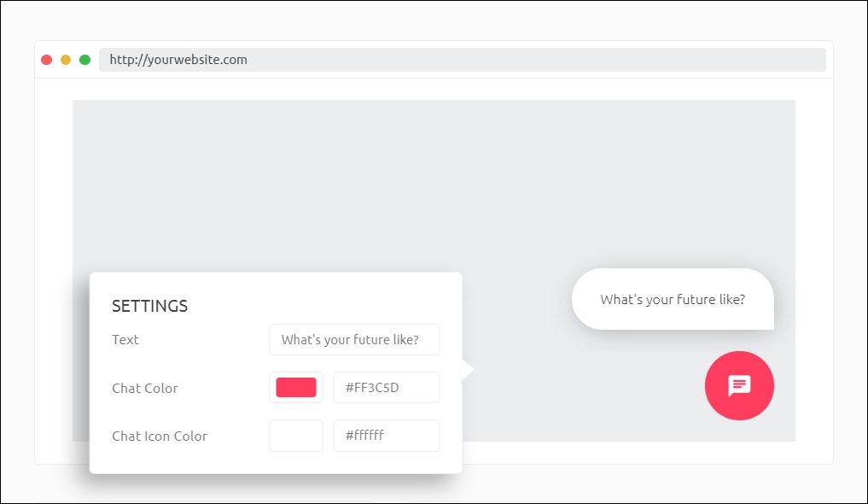Click the pink chat launcher button

(739, 385)
